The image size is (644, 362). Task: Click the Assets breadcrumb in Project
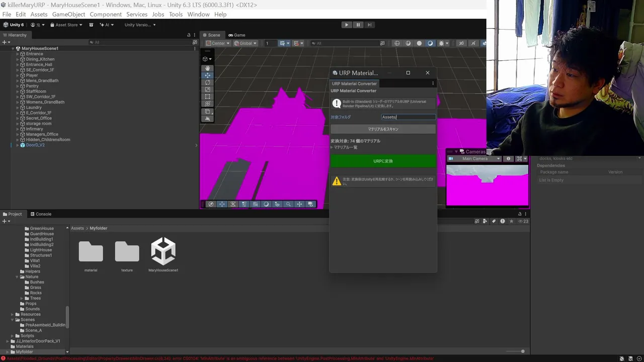[x=77, y=228]
